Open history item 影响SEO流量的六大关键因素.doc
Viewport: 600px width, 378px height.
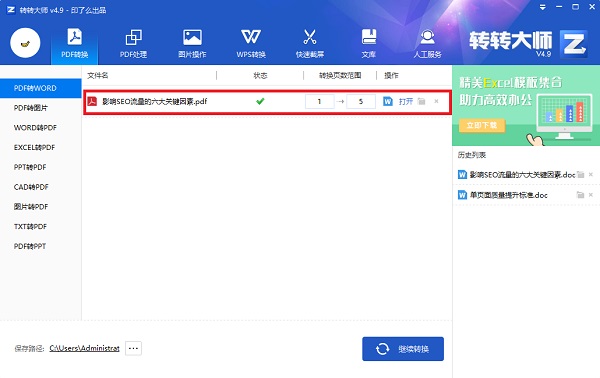[522, 175]
